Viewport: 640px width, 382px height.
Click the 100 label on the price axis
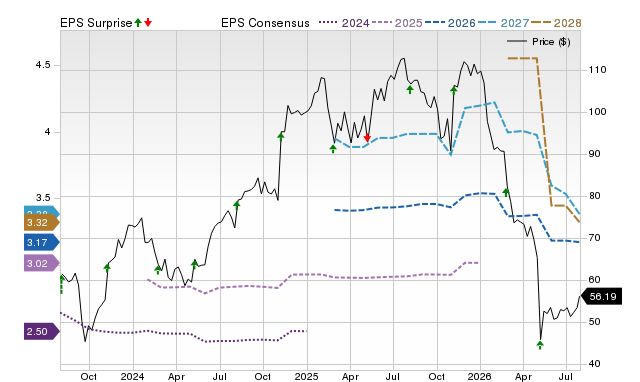[598, 112]
